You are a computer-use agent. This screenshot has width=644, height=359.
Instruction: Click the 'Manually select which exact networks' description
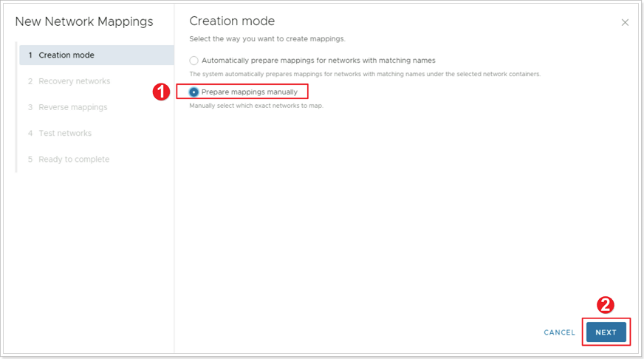256,106
